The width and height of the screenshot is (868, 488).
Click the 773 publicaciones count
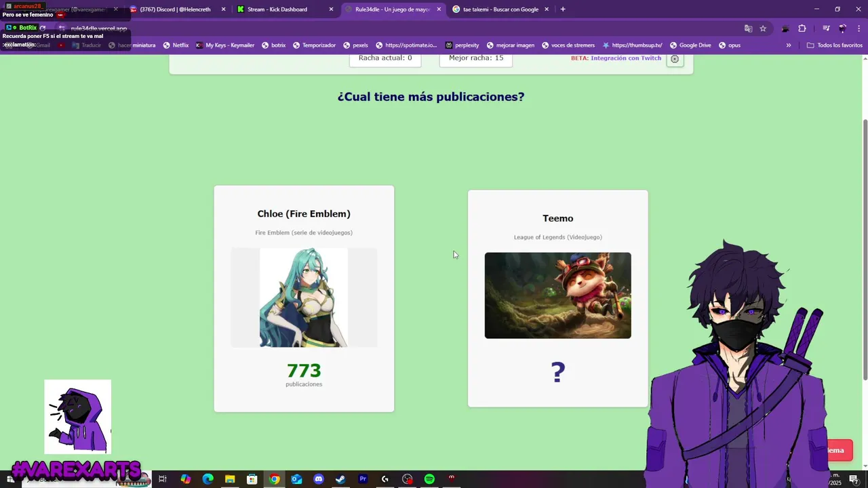pos(304,374)
